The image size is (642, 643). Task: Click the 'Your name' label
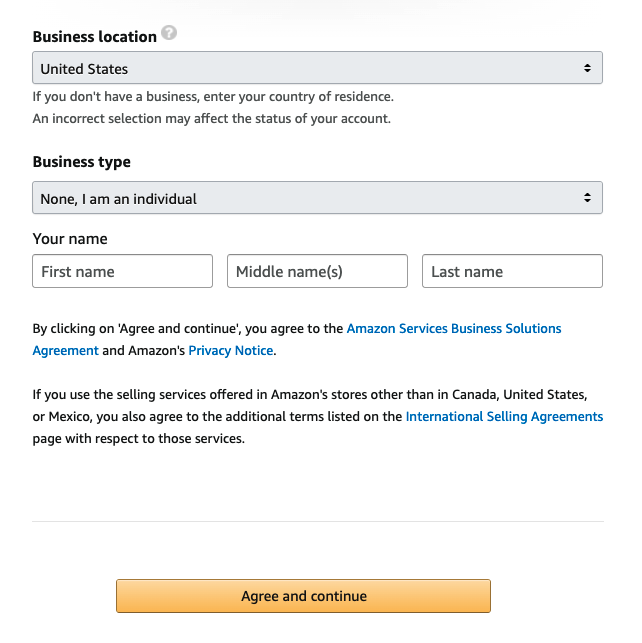click(x=70, y=239)
